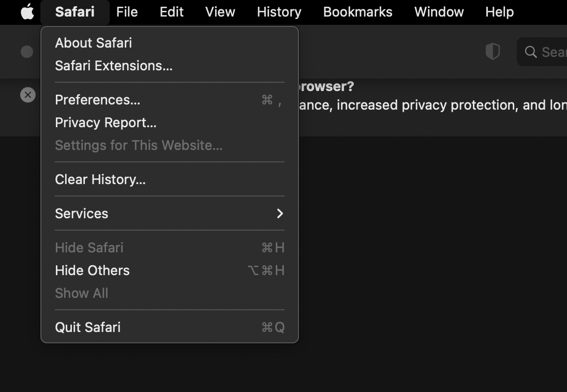Viewport: 567px width, 392px height.
Task: Choose Quit Safari
Action: click(x=170, y=327)
